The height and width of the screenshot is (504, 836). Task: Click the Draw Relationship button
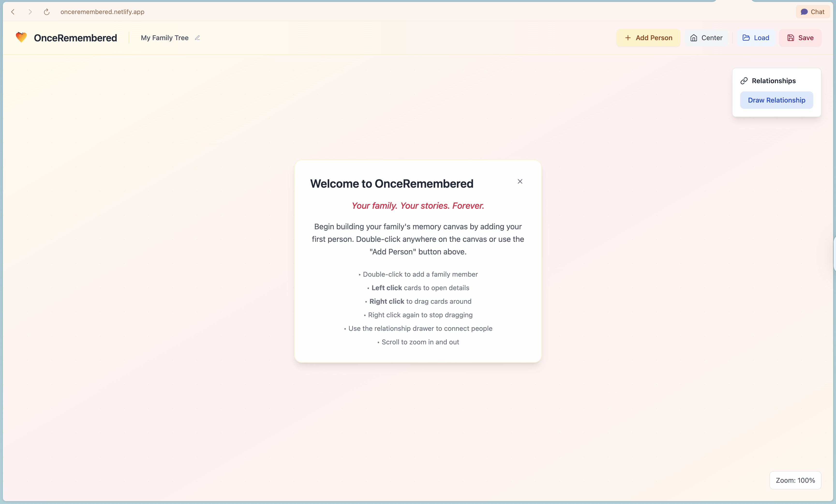click(x=776, y=100)
